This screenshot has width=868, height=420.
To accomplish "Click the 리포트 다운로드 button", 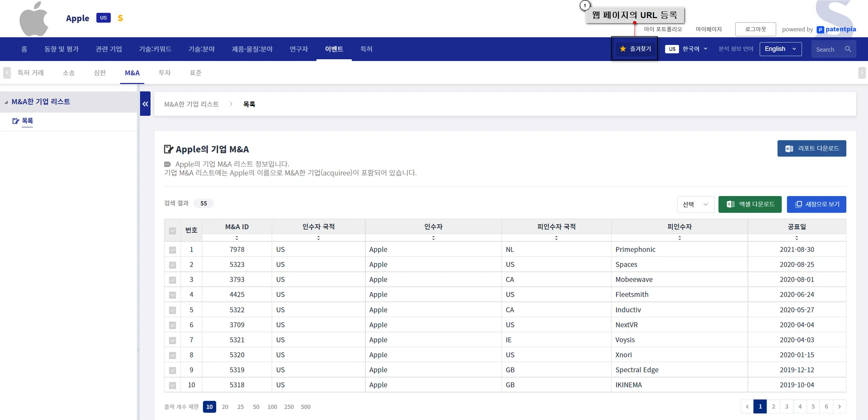I will point(812,148).
